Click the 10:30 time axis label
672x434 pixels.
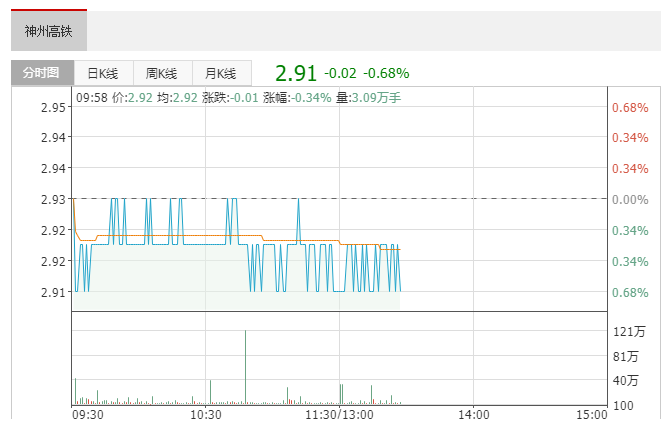[x=206, y=415]
